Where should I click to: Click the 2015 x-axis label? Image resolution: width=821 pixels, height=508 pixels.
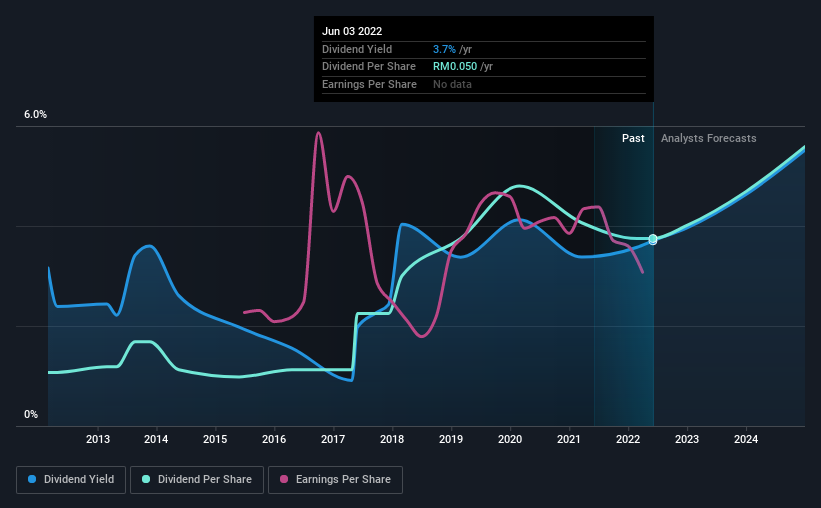pyautogui.click(x=215, y=439)
